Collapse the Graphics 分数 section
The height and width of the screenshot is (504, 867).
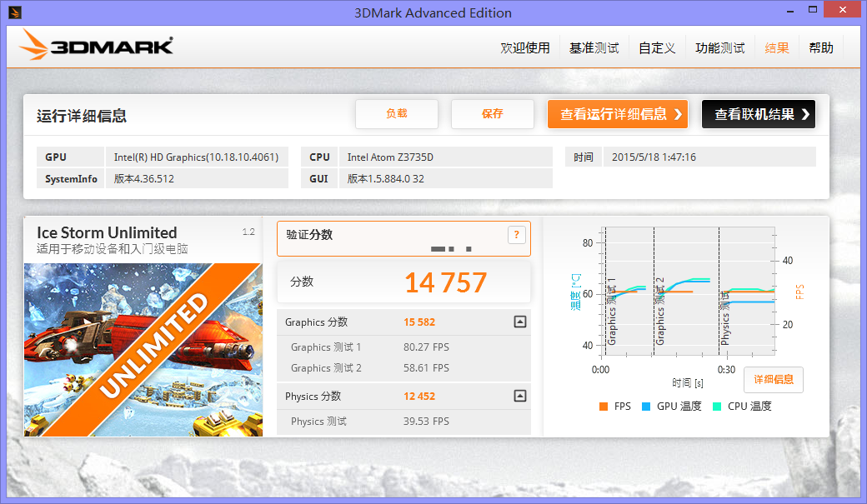(519, 322)
